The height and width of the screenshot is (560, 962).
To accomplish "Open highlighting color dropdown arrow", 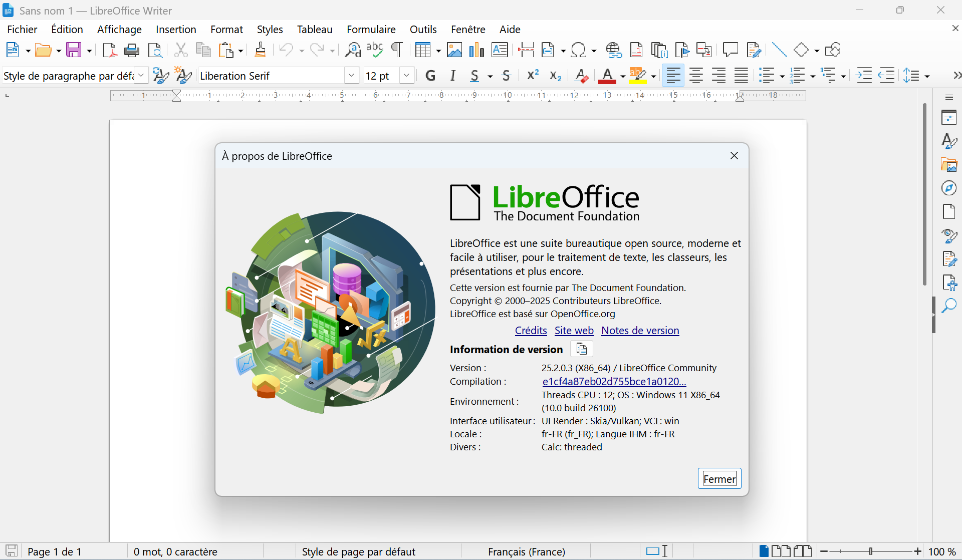I will coord(653,76).
